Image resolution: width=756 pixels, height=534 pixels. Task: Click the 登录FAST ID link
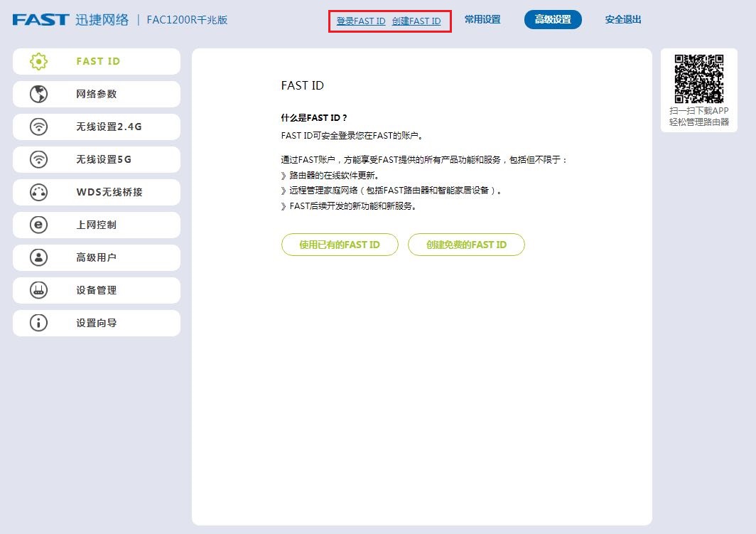point(360,21)
